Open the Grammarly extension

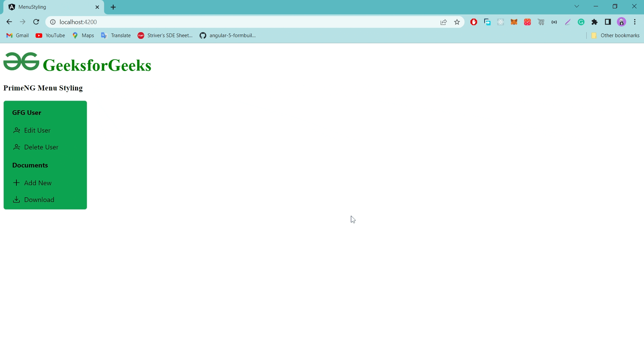pos(581,22)
